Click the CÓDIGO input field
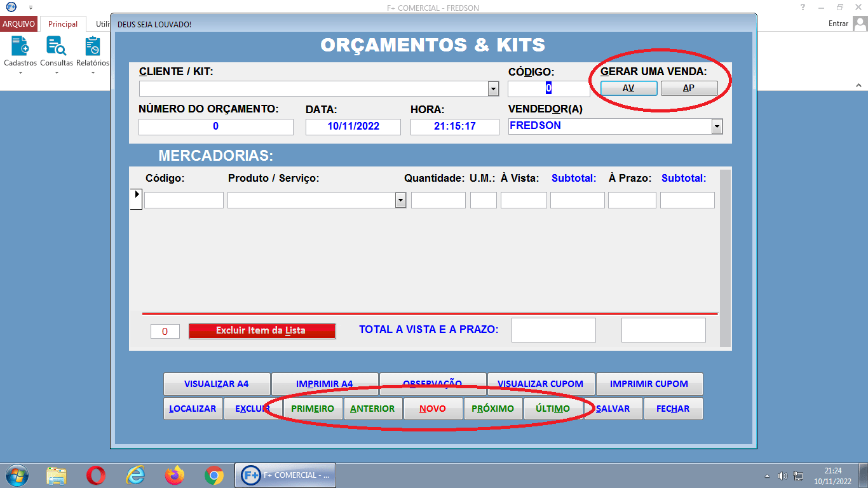The height and width of the screenshot is (488, 868). click(548, 88)
